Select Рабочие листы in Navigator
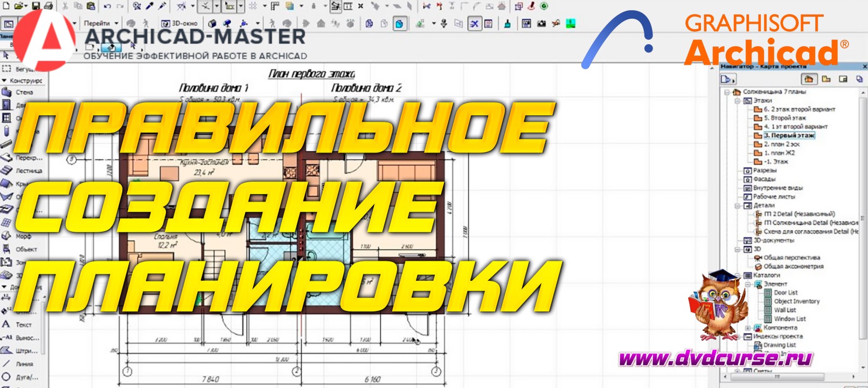The height and width of the screenshot is (388, 868). [769, 197]
